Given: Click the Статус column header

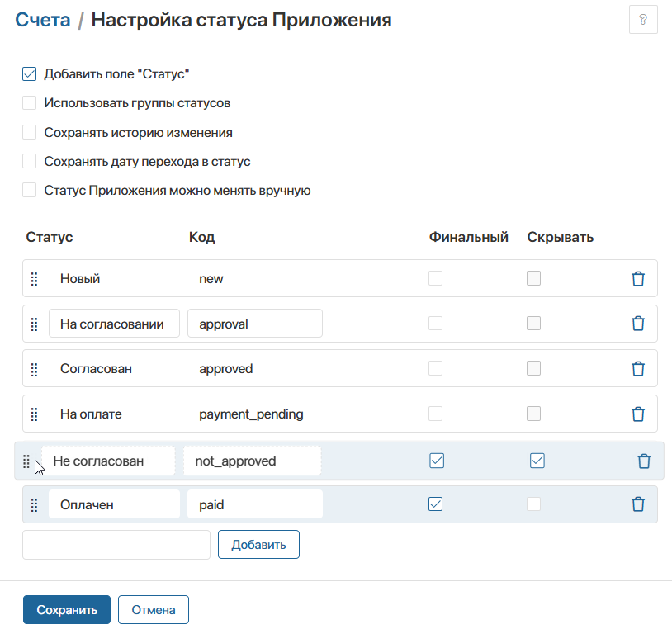Looking at the screenshot, I should (x=50, y=237).
